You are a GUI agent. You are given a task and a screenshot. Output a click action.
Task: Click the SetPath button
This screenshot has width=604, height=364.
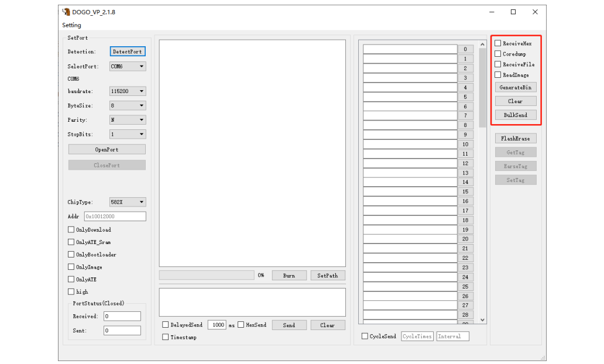(328, 276)
